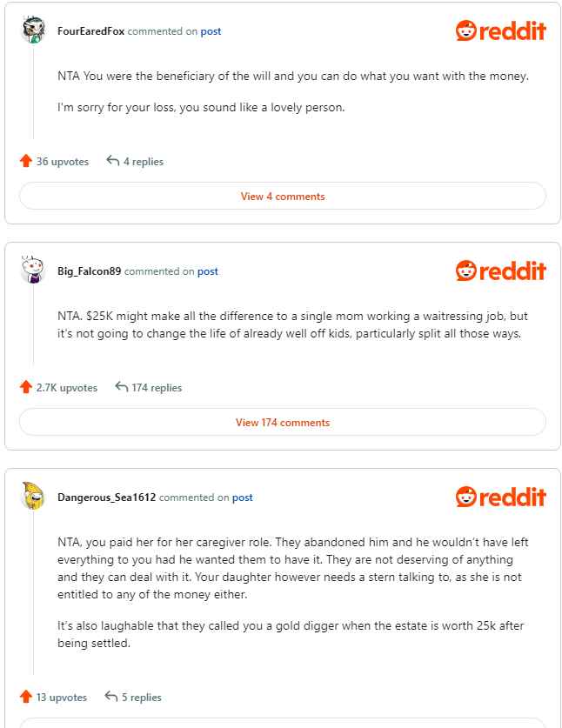
Task: Expand the View 174 comments button
Action: [283, 423]
